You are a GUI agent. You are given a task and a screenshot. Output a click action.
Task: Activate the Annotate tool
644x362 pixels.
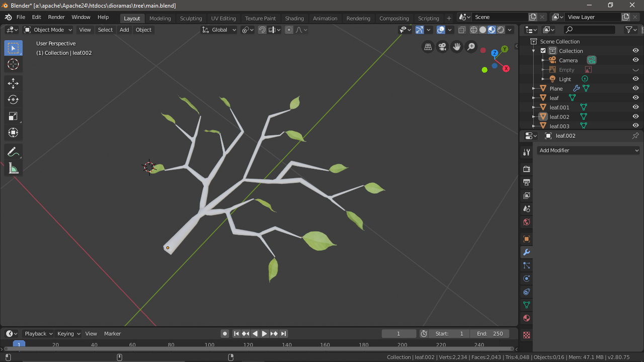(x=13, y=151)
